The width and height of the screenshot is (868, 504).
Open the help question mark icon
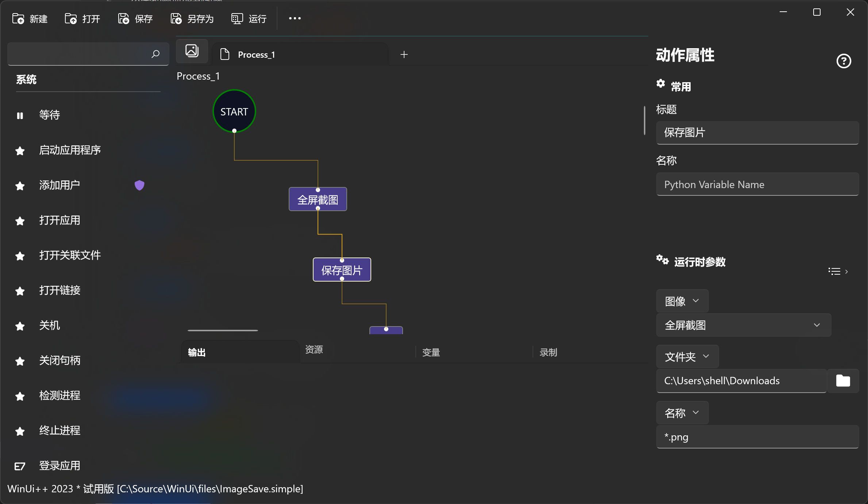pyautogui.click(x=844, y=61)
